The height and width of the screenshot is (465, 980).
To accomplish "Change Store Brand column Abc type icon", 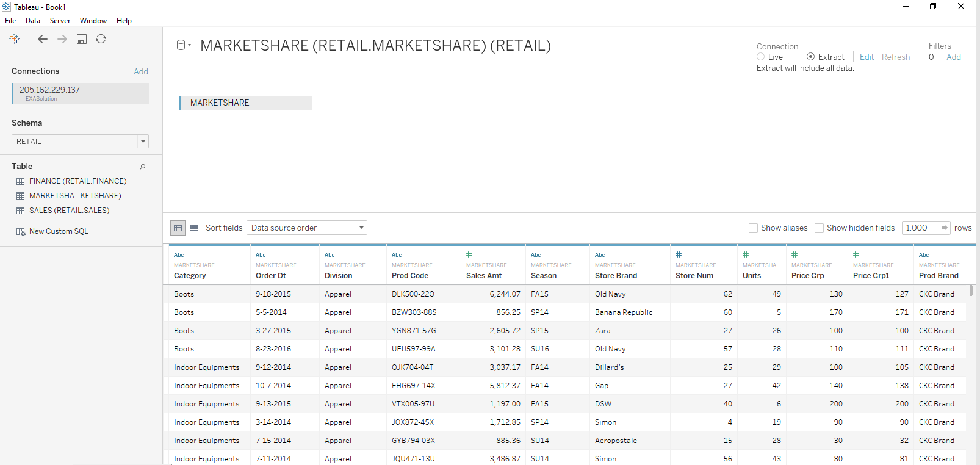I will [600, 255].
